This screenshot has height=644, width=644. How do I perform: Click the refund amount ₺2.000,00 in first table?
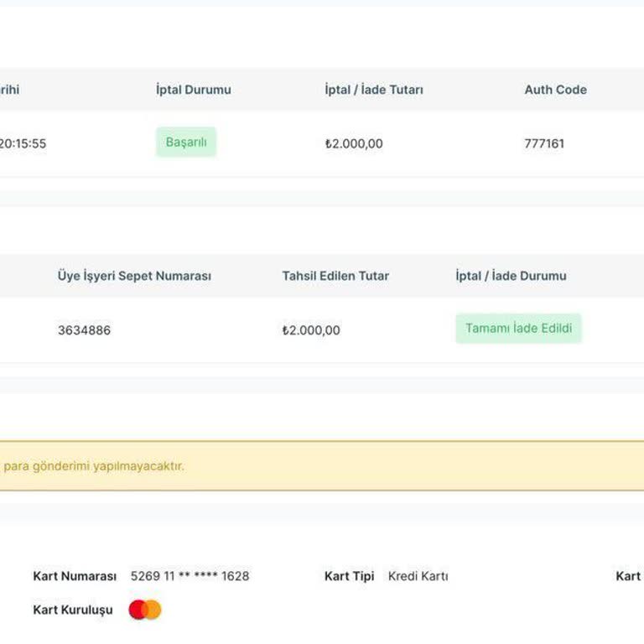354,143
